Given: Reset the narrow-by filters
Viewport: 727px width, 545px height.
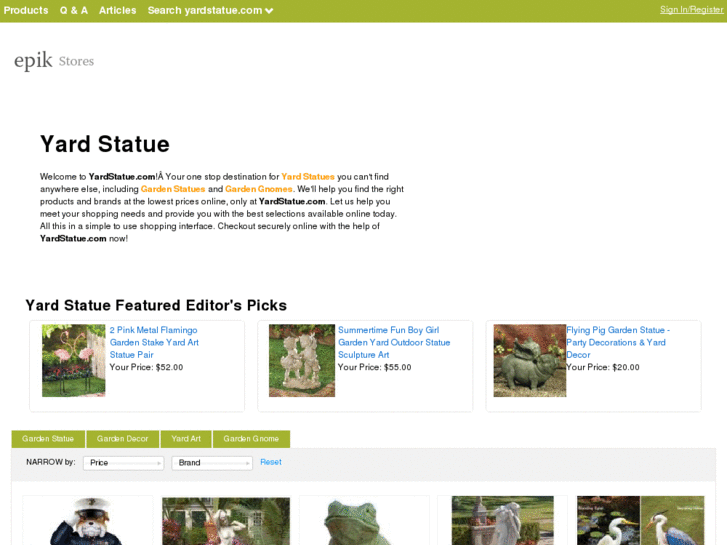Looking at the screenshot, I should coord(271,462).
